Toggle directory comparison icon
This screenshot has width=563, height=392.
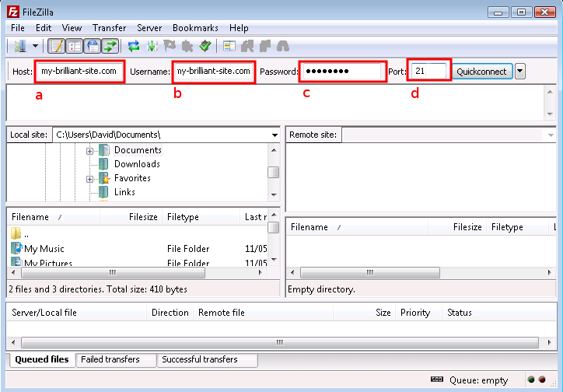(x=247, y=46)
